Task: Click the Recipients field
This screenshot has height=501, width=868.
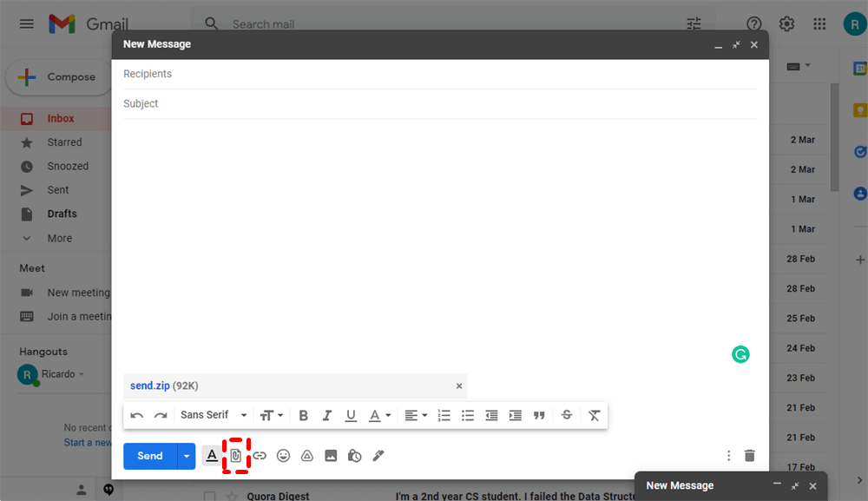Action: click(x=440, y=74)
